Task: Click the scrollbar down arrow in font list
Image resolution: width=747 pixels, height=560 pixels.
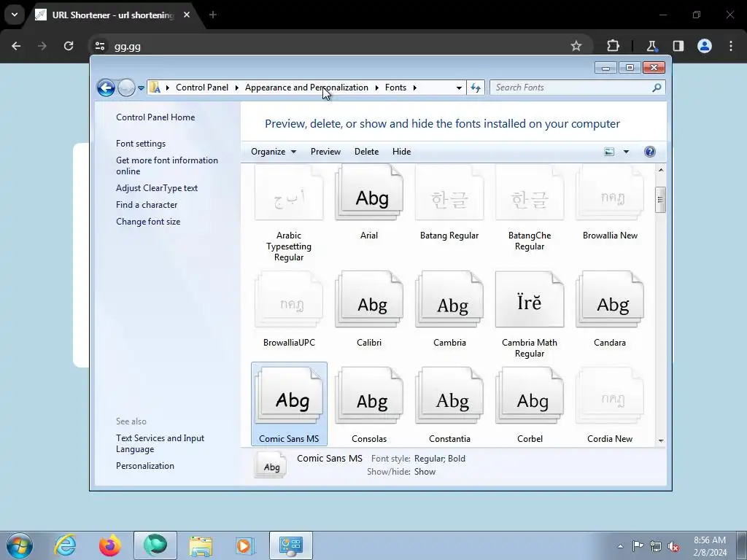Action: pyautogui.click(x=661, y=440)
